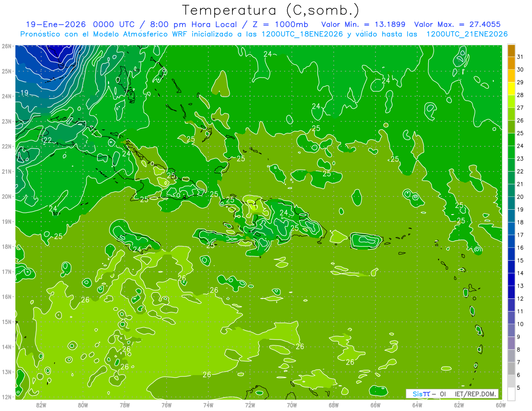Click the '22N' latitude label
The image size is (532, 411).
click(6, 146)
